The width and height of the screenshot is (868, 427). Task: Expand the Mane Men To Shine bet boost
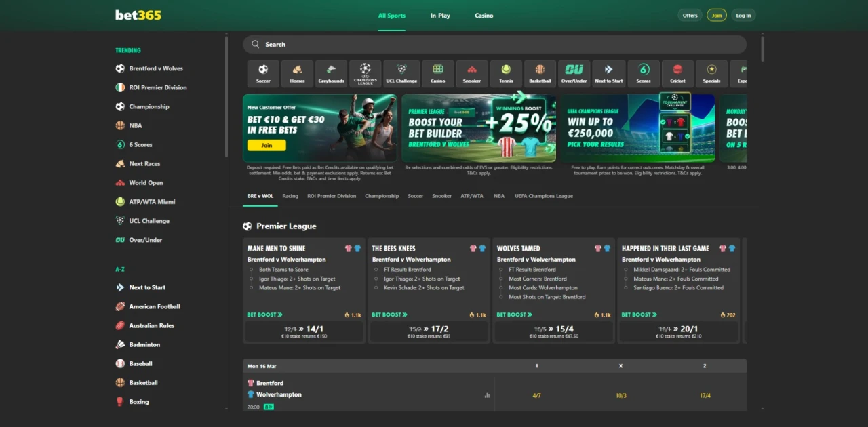pyautogui.click(x=264, y=314)
